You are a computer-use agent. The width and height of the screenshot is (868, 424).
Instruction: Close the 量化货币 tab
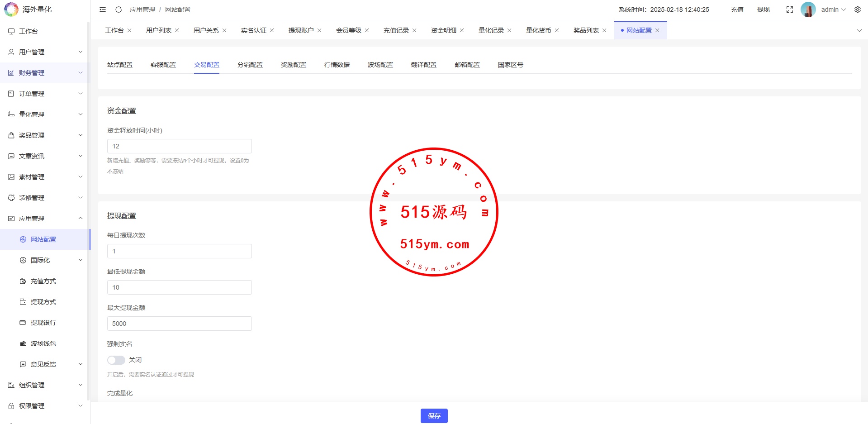[x=557, y=30]
